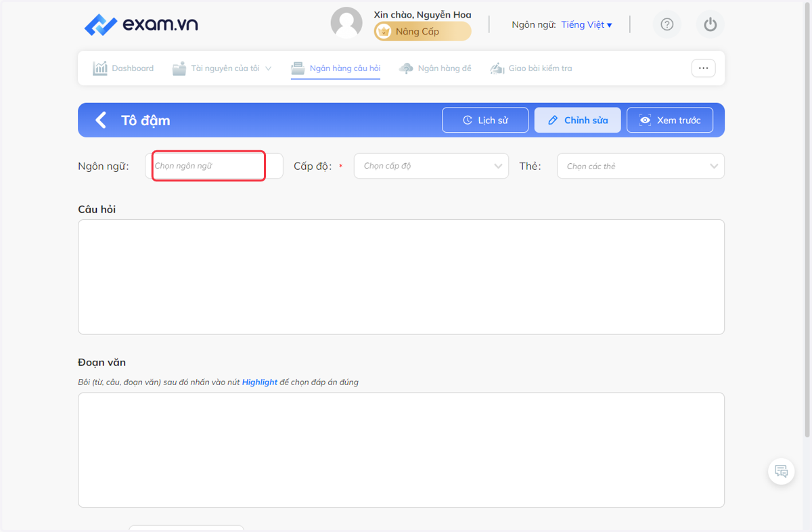Click the exam.vn logo
812x532 pixels.
pos(141,25)
